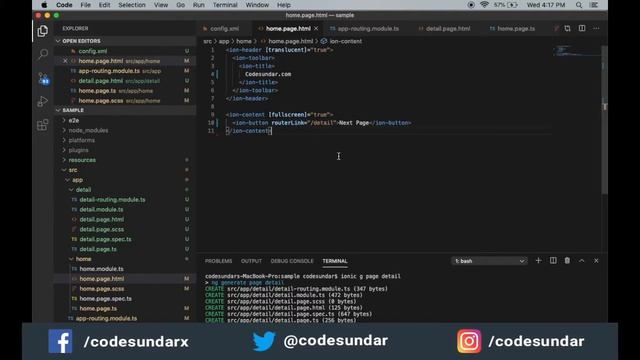Open home.page.spec.ts in file tree
Image resolution: width=640 pixels, height=360 pixels.
tap(105, 298)
